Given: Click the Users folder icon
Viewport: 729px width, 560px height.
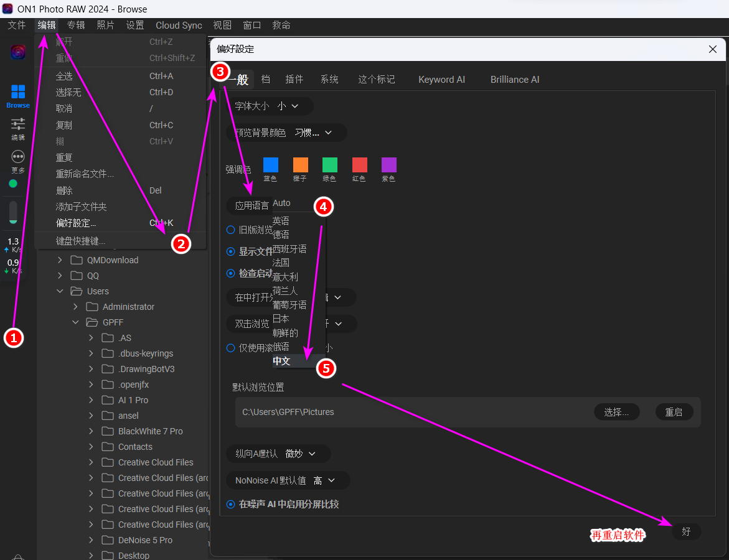Looking at the screenshot, I should (x=77, y=291).
